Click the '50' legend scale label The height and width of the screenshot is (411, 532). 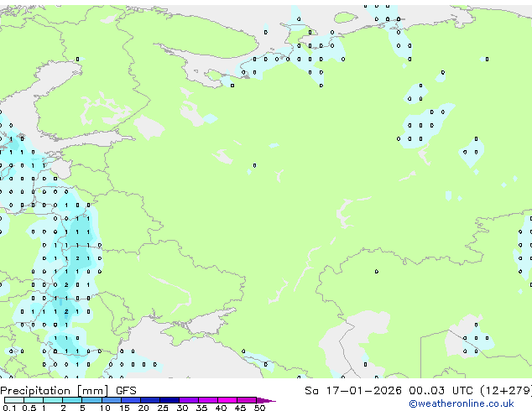pyautogui.click(x=259, y=408)
